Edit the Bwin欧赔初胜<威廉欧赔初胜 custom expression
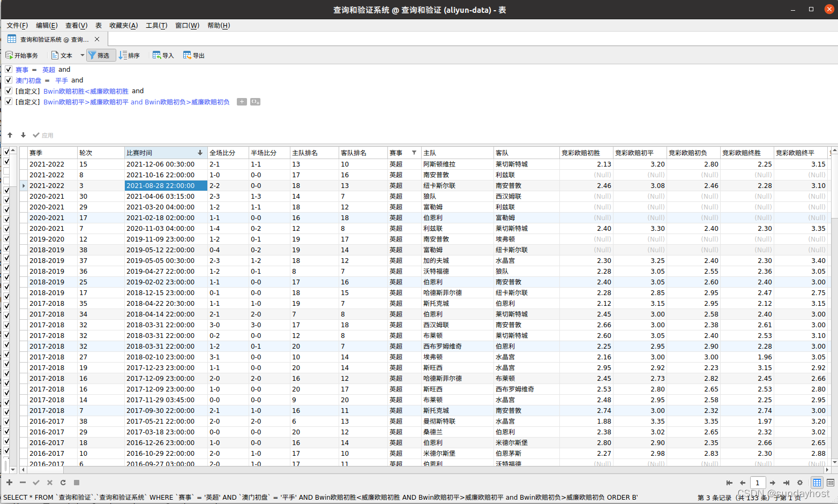Viewport: 838px width, 504px height. [86, 91]
